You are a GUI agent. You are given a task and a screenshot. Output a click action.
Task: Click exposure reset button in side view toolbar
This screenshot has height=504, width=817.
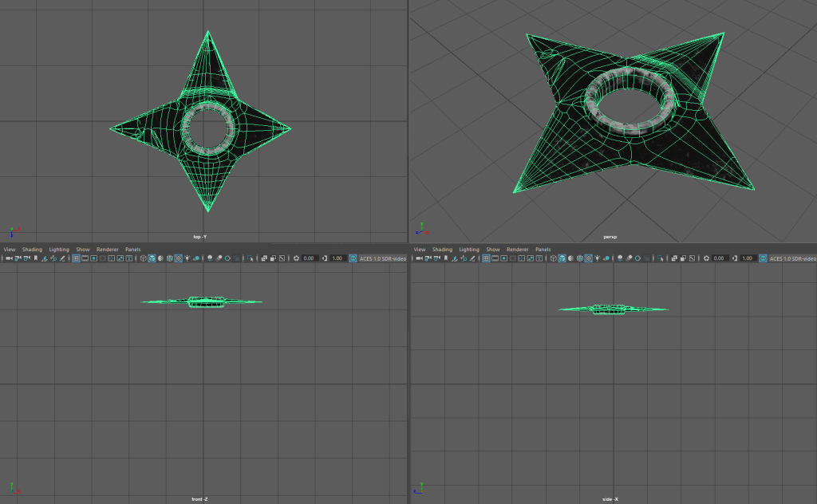706,258
